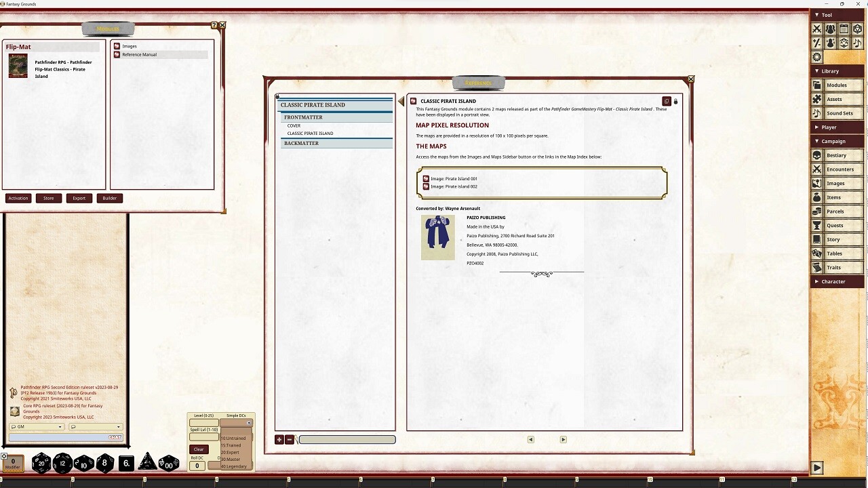Collapse the Tool sidebar section
Image resolution: width=868 pixels, height=488 pixels.
pyautogui.click(x=818, y=14)
